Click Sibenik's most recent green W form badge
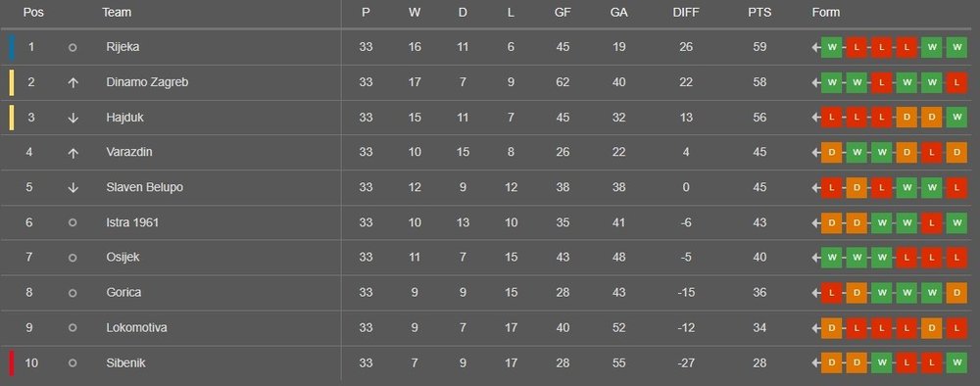 click(x=956, y=362)
